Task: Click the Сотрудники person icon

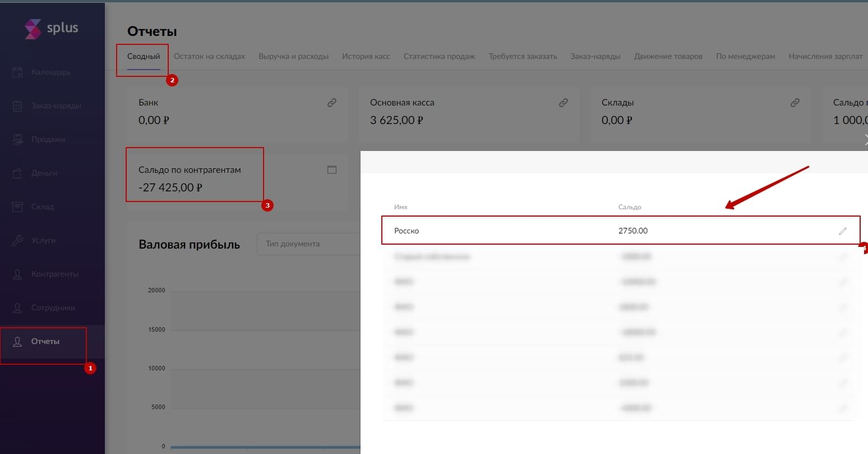Action: pyautogui.click(x=17, y=308)
